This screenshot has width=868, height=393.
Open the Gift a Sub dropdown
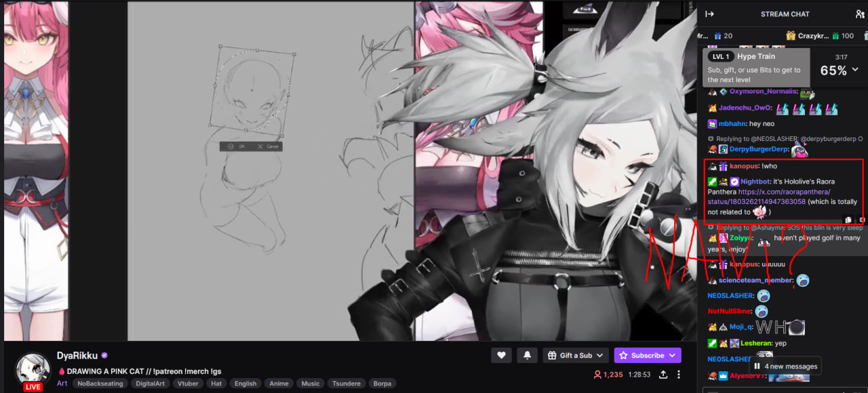pyautogui.click(x=576, y=355)
